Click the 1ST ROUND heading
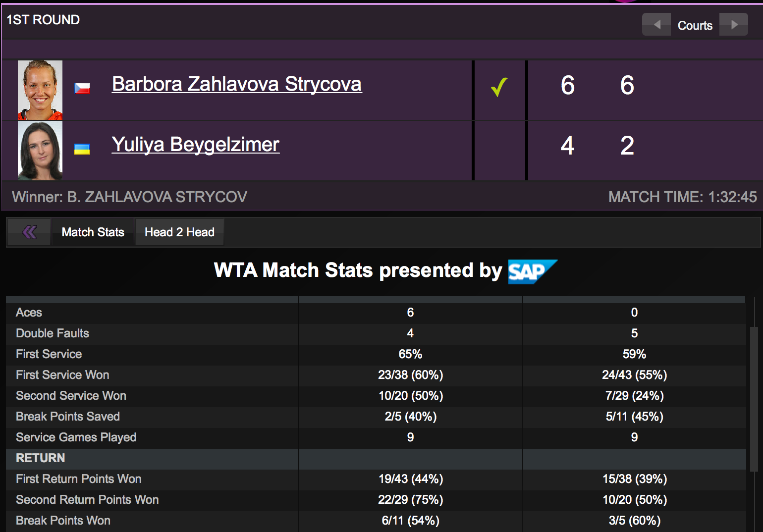This screenshot has height=532, width=763. (43, 20)
